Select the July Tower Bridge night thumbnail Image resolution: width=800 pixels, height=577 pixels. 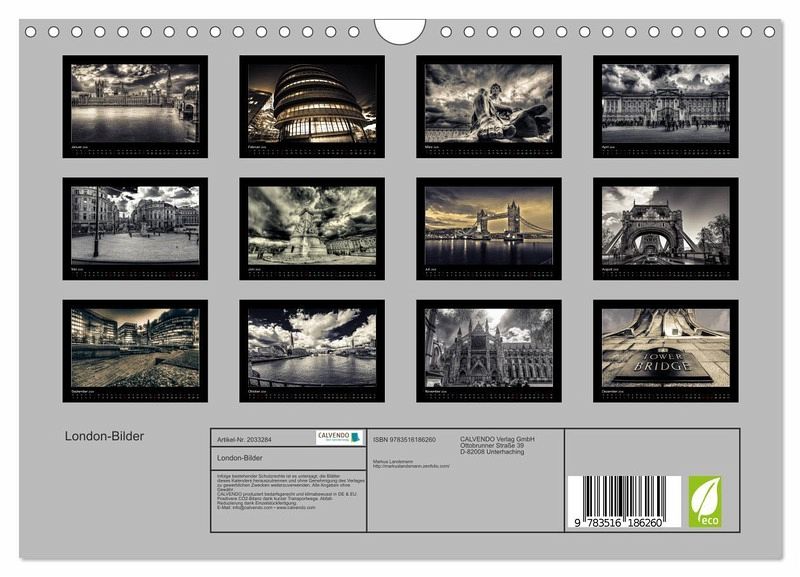pos(489,229)
